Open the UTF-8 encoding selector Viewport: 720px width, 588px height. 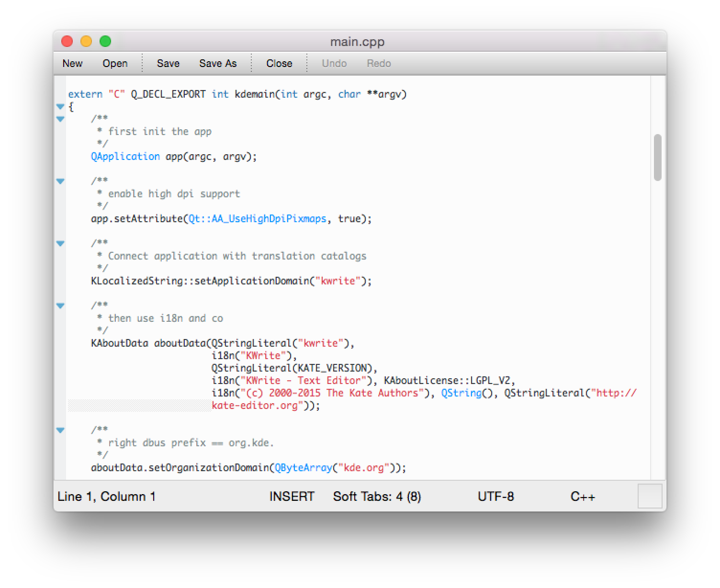point(495,497)
